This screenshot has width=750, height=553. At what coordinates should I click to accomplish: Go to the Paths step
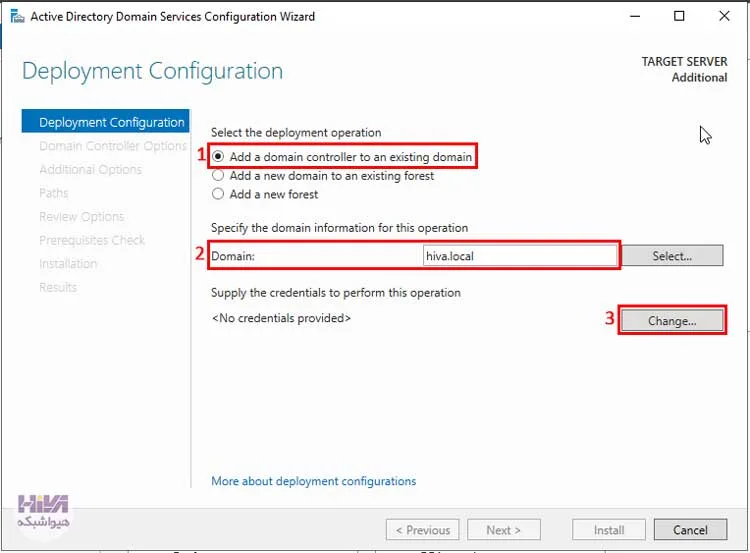coord(54,193)
